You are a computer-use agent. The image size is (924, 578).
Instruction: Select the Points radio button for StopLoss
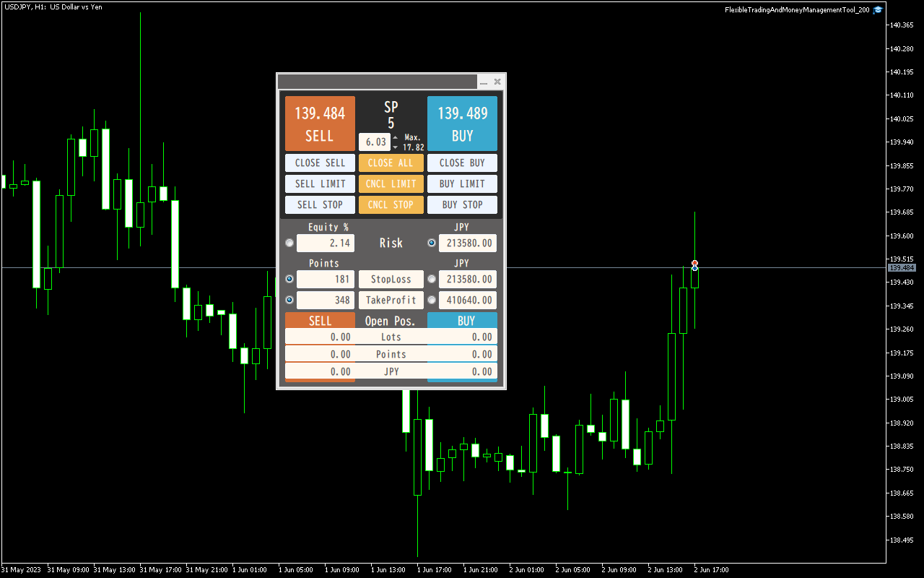pyautogui.click(x=289, y=279)
